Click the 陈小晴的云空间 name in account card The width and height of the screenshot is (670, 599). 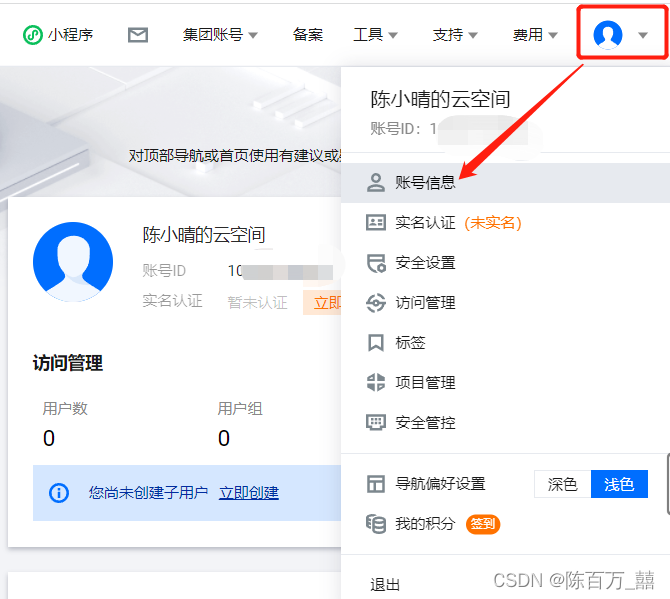(204, 235)
